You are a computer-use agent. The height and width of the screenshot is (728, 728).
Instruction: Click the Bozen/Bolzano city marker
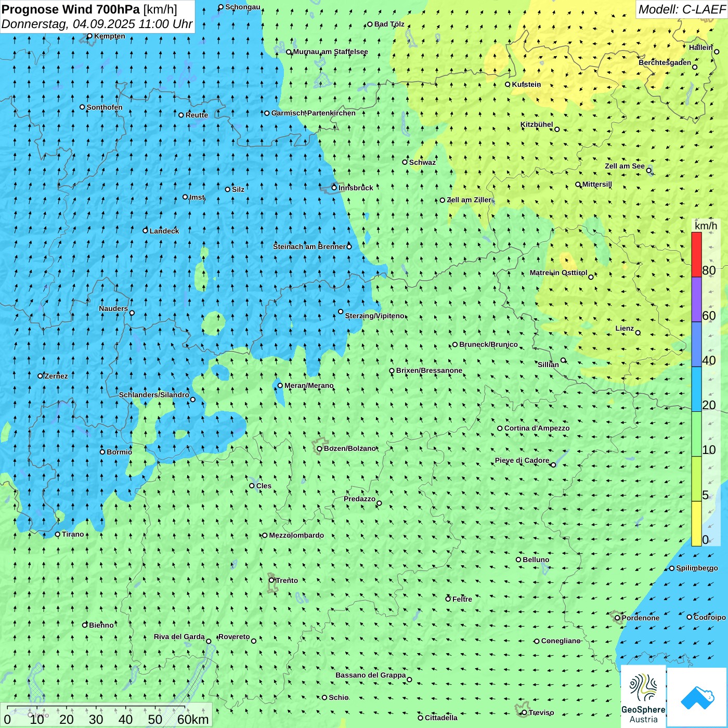tap(319, 449)
